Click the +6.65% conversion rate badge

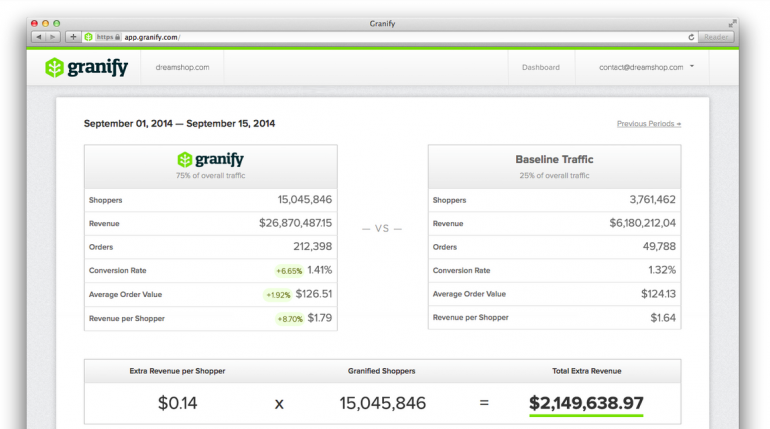[x=288, y=271]
